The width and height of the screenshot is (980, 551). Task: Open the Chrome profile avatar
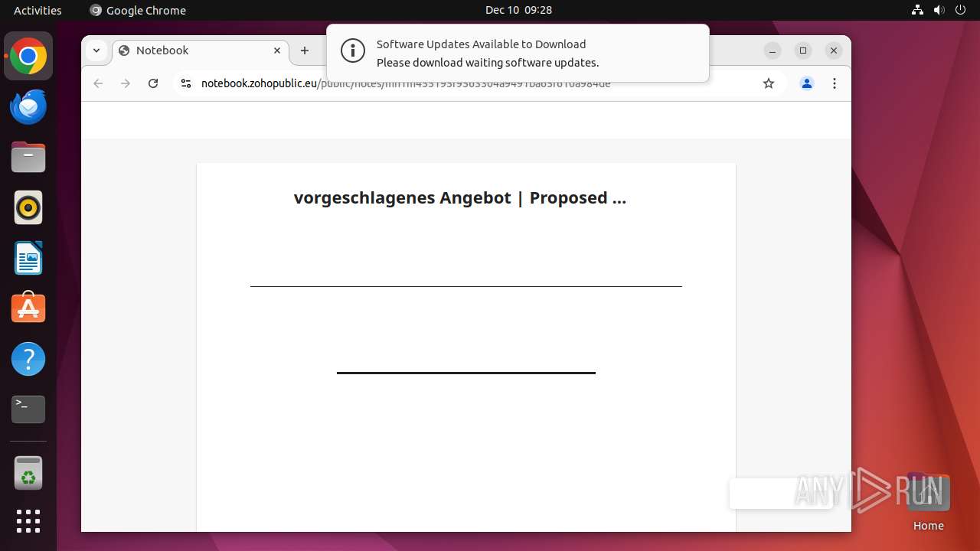tap(807, 83)
